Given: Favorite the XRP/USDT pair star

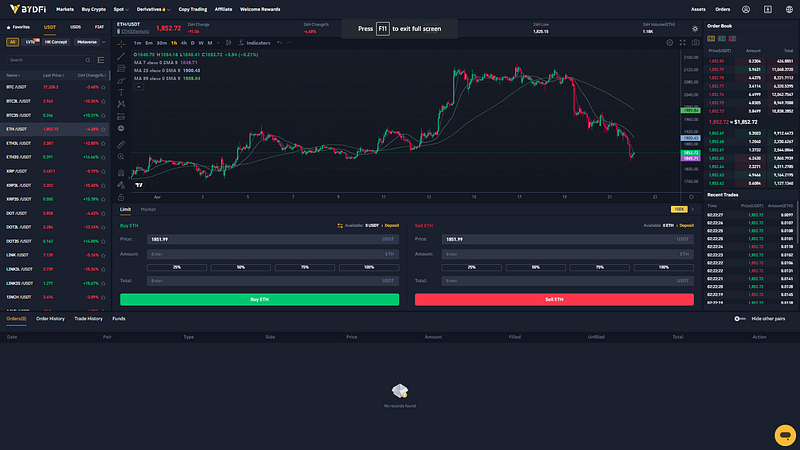Looking at the screenshot, I should coord(104,171).
